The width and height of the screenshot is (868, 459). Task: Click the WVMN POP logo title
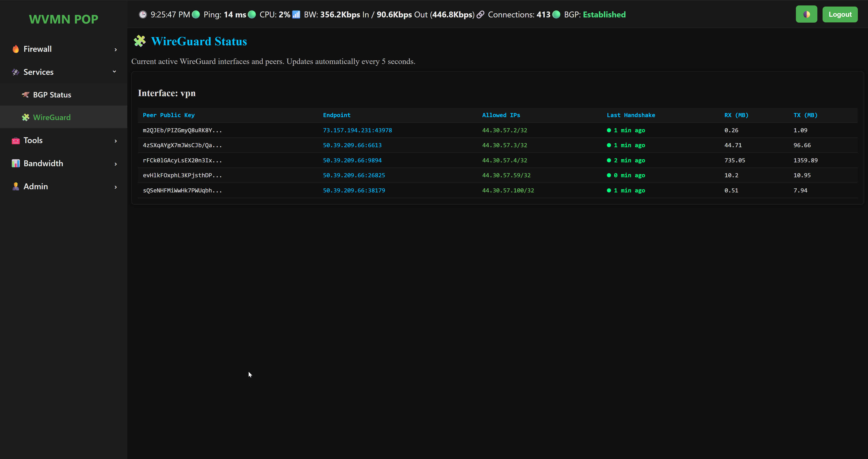(63, 19)
